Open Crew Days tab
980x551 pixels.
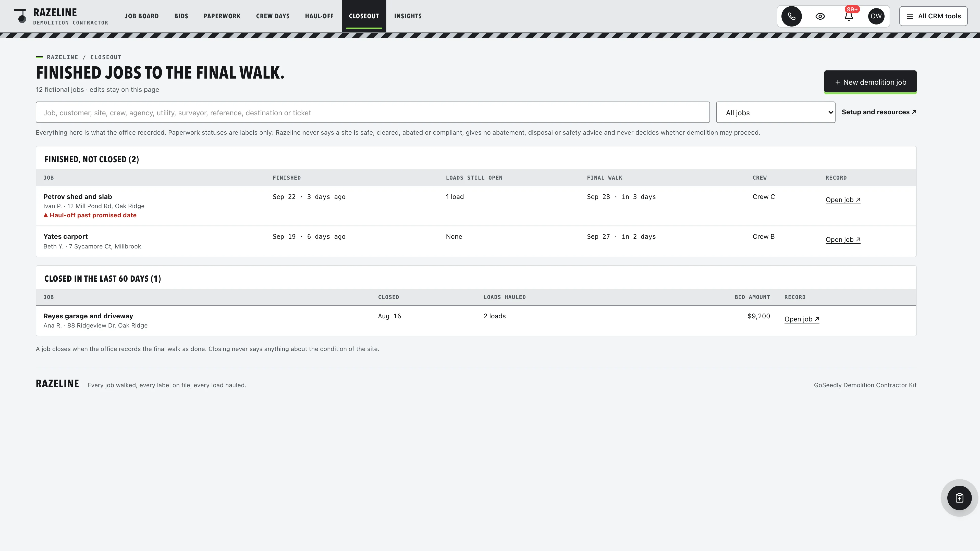[272, 16]
